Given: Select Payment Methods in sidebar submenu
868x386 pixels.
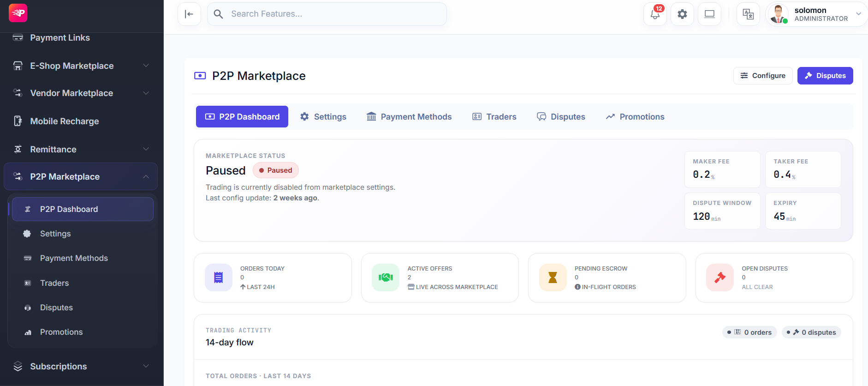Looking at the screenshot, I should pyautogui.click(x=83, y=258).
